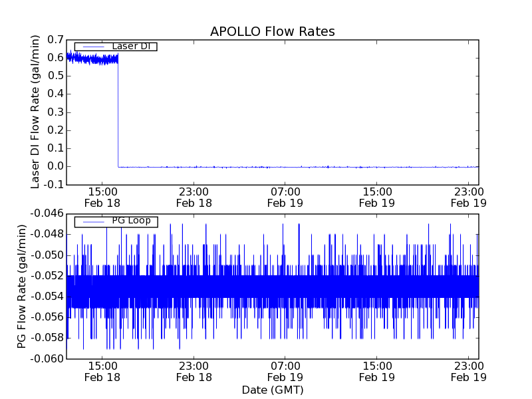Select the Laser DI legend entry
532x399 pixels.
(116, 47)
